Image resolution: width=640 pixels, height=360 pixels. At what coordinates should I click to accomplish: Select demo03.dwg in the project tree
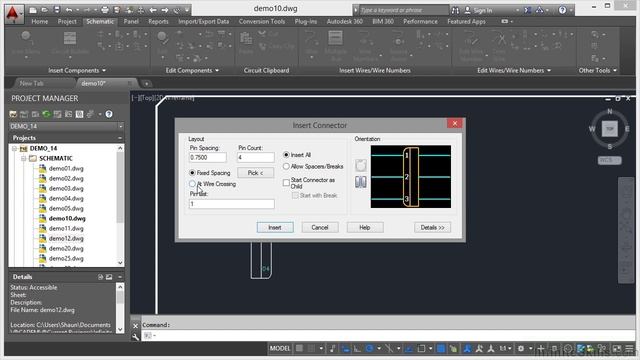tap(66, 188)
